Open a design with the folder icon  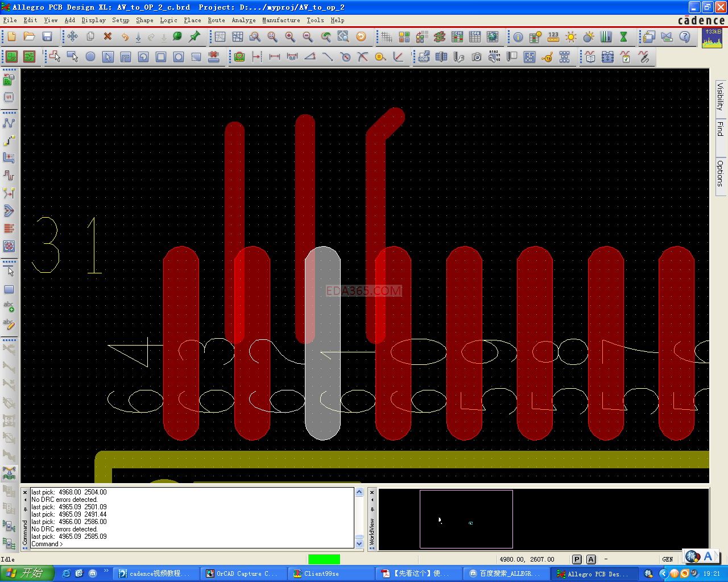click(29, 37)
